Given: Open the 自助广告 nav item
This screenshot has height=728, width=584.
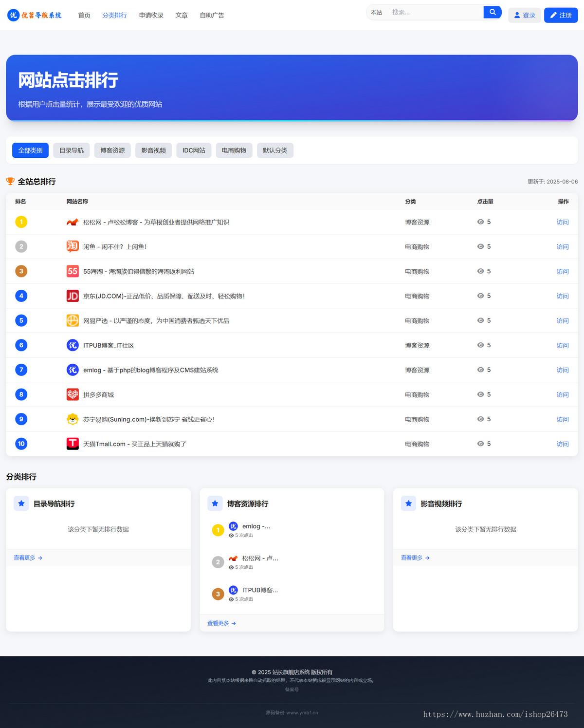Looking at the screenshot, I should pos(212,15).
